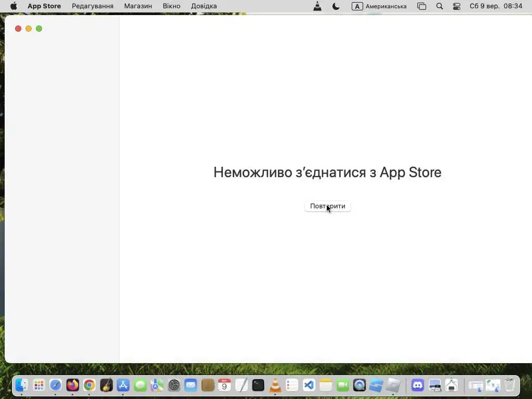Open the Магазин menu
The width and height of the screenshot is (532, 399).
coord(138,6)
